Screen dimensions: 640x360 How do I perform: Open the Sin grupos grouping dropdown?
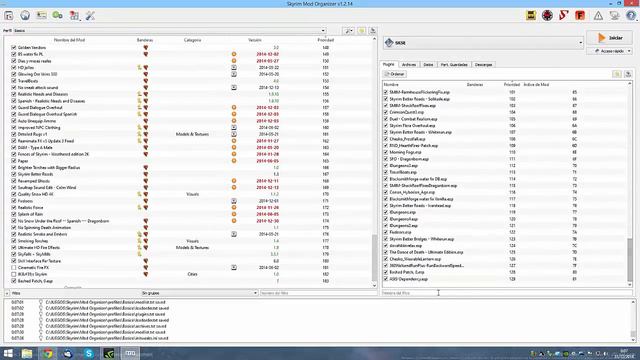tap(199, 293)
